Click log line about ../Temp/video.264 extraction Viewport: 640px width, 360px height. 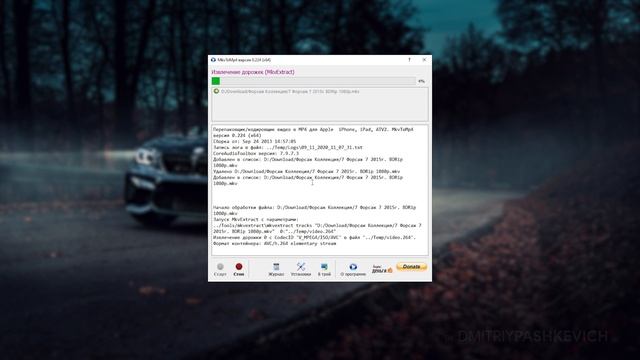coord(314,237)
